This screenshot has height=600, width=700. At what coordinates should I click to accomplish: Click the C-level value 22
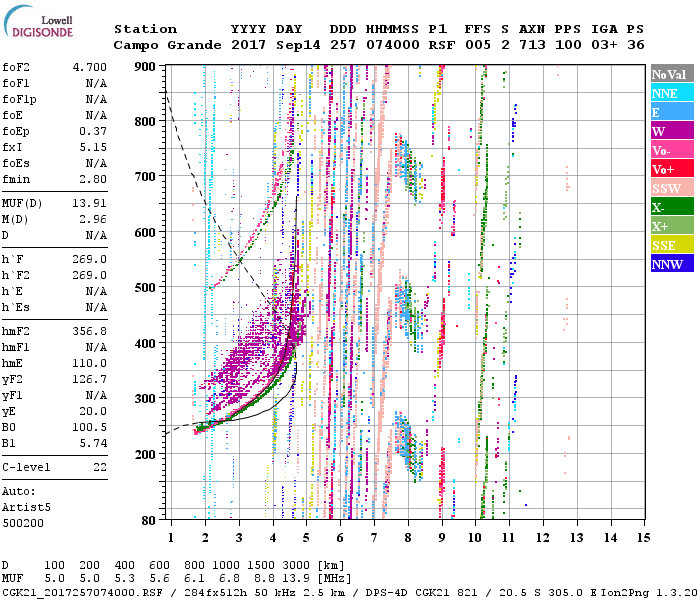tap(100, 467)
